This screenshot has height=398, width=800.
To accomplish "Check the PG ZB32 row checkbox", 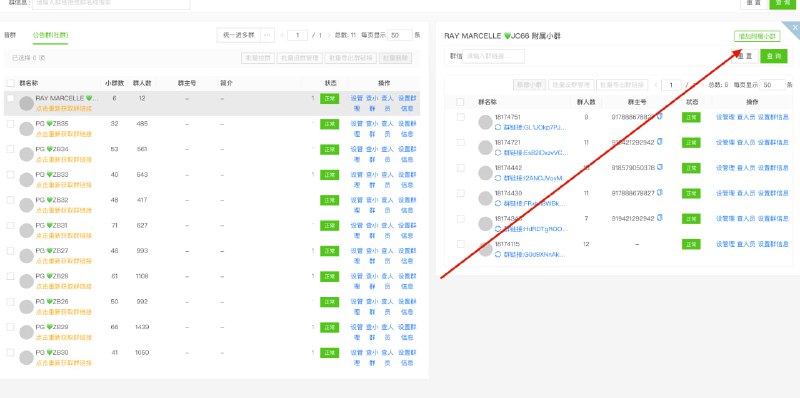I will (11, 200).
